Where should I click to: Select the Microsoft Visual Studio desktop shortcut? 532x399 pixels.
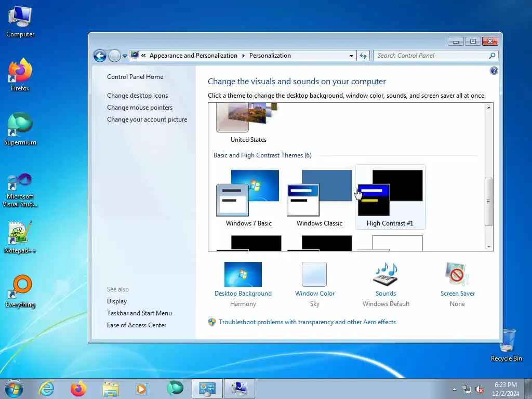pyautogui.click(x=20, y=190)
